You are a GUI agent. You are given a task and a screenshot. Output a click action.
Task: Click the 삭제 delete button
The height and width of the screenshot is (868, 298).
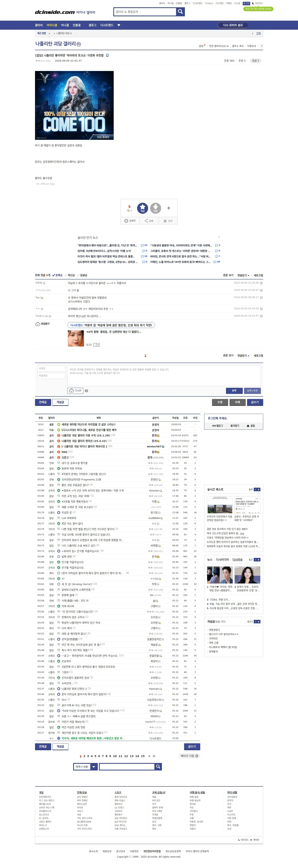[237, 402]
